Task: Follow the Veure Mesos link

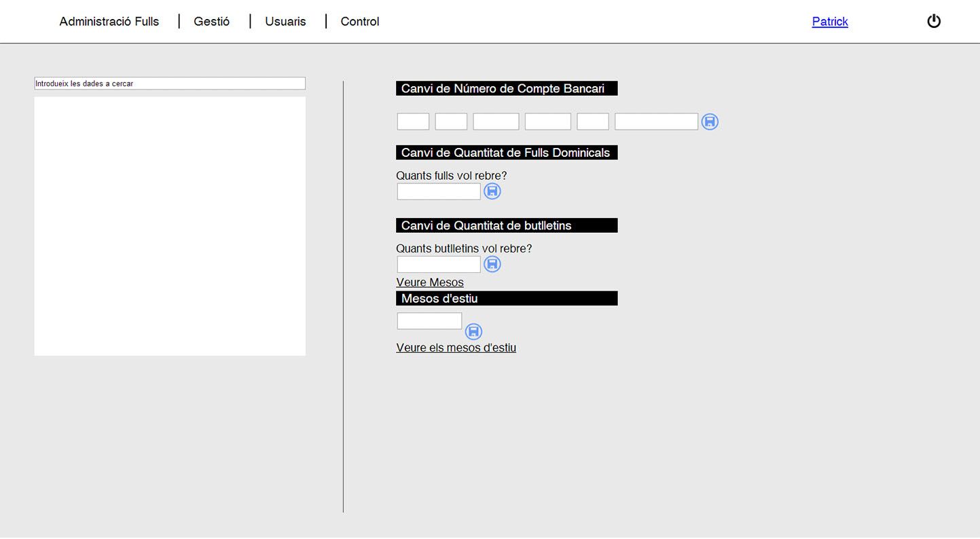Action: (430, 282)
